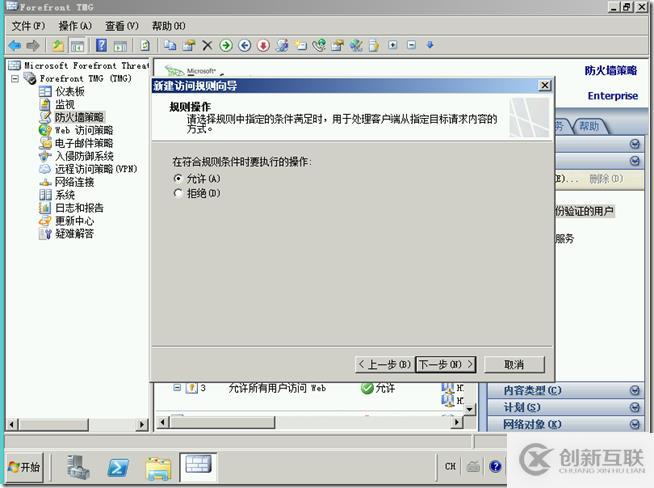The height and width of the screenshot is (488, 654).
Task: Collapse the Forefront TMG (TMG) tree node
Action: [15, 78]
